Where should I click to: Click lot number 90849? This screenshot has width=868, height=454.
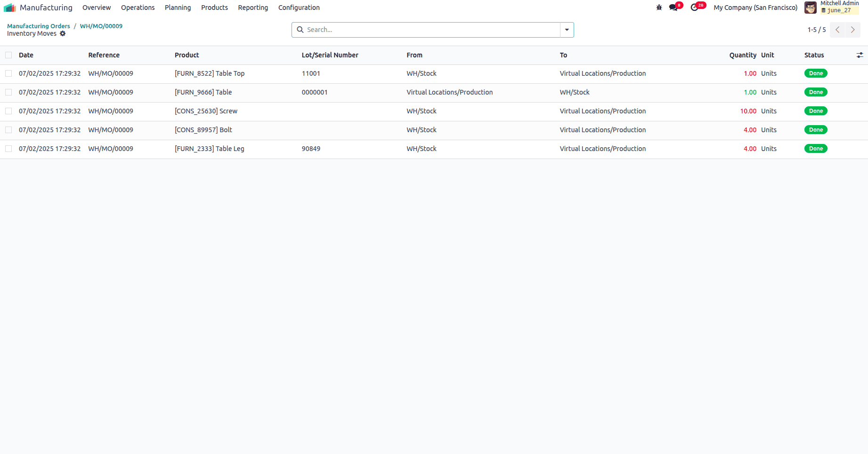coord(311,149)
